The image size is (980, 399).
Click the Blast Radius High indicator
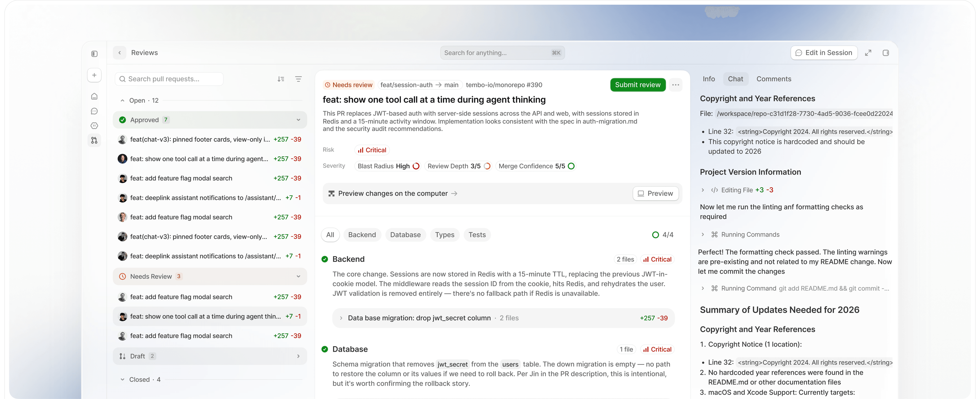click(x=388, y=166)
